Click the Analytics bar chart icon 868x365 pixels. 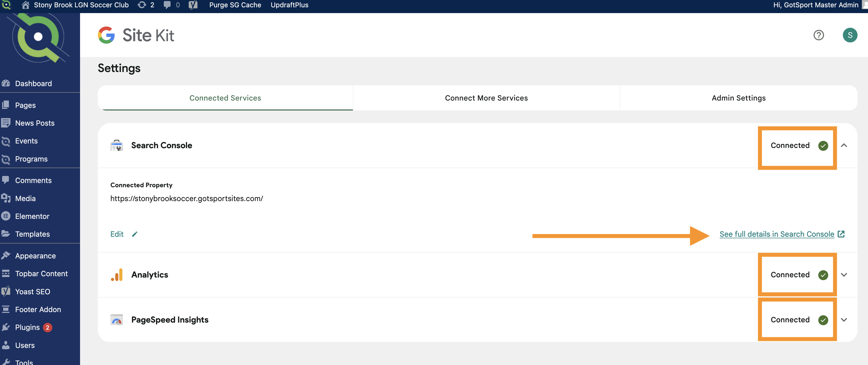117,275
